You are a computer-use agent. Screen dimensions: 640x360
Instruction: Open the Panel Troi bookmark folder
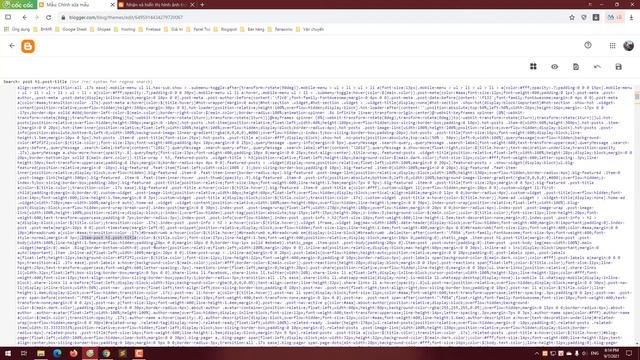point(198,29)
